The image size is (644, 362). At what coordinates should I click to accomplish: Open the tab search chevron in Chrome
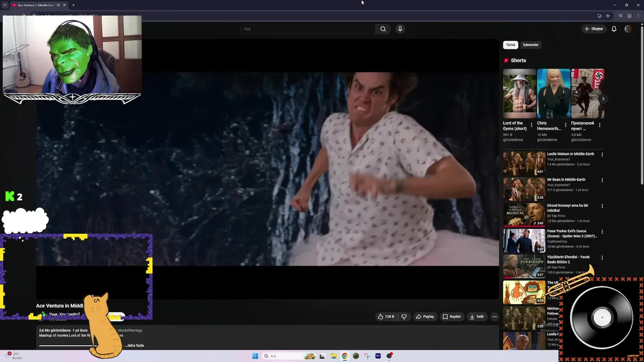coord(5,5)
